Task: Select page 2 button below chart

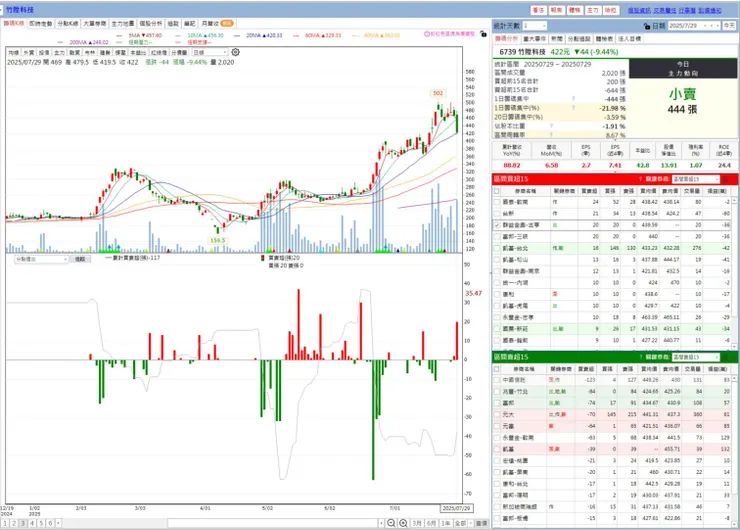Action: (x=14, y=523)
